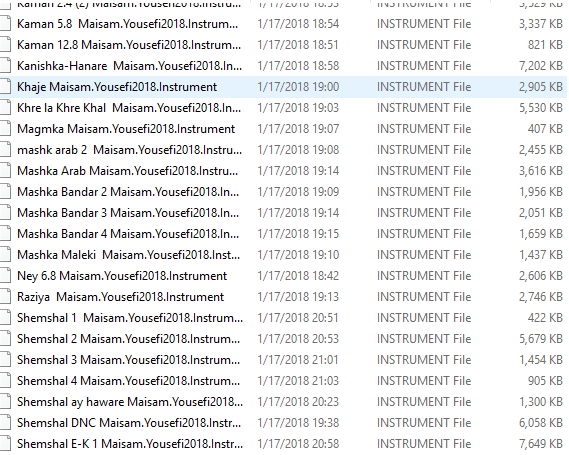The height and width of the screenshot is (455, 569).
Task: Select the Raziya file icon
Action: click(5, 297)
